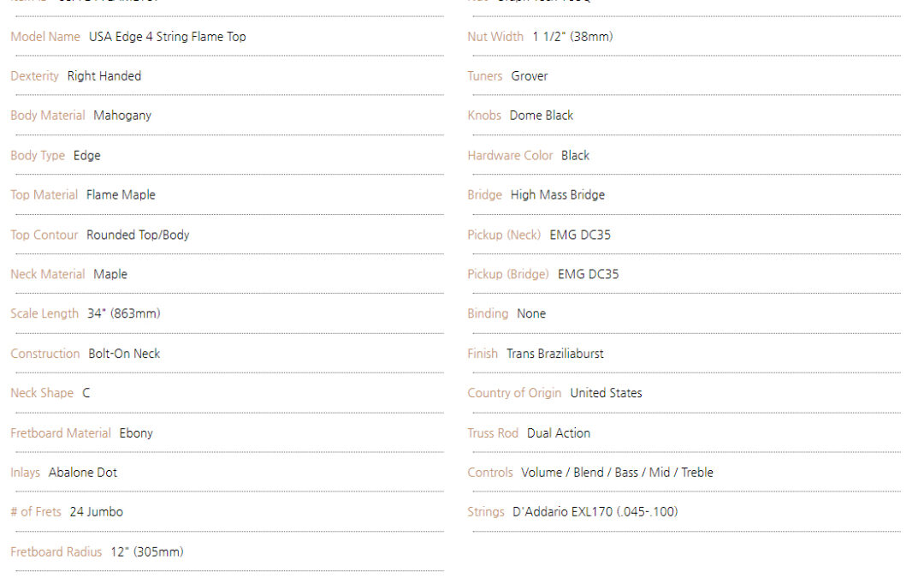Click the Finish value Trans Braziliaburst
924x578 pixels.
point(555,354)
